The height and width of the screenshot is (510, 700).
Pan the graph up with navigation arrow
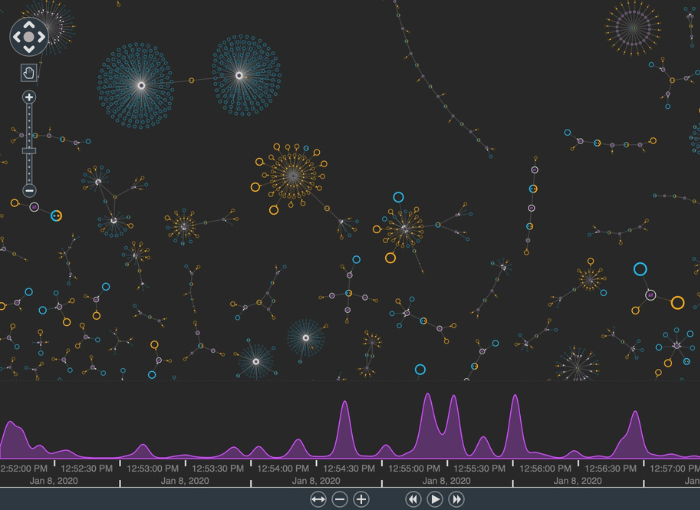click(29, 24)
